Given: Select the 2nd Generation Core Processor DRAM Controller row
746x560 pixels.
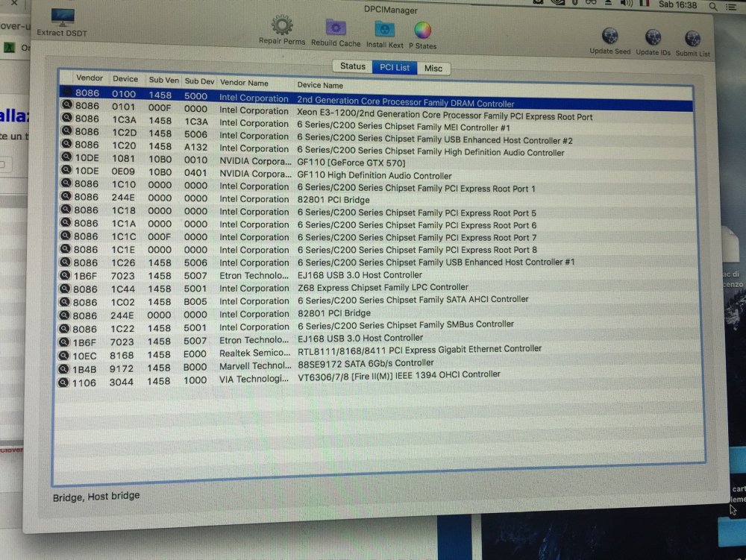Looking at the screenshot, I should tap(376, 98).
